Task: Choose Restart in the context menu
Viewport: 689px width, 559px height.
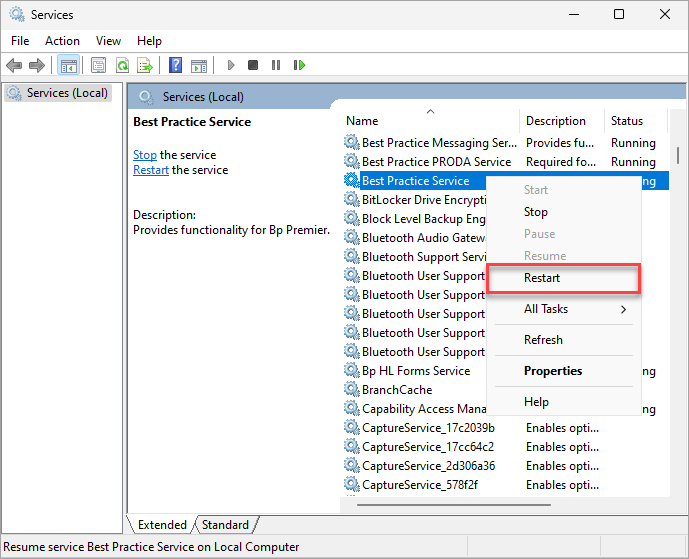Action: coord(564,278)
